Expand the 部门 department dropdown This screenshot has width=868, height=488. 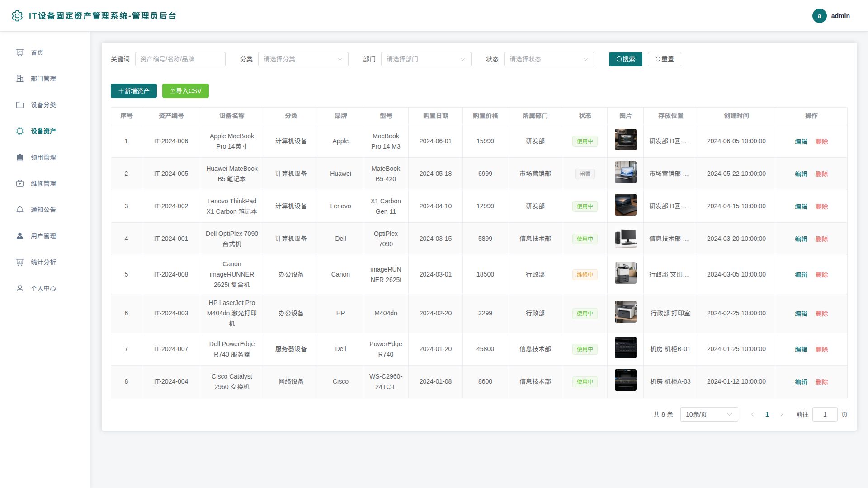(x=426, y=59)
